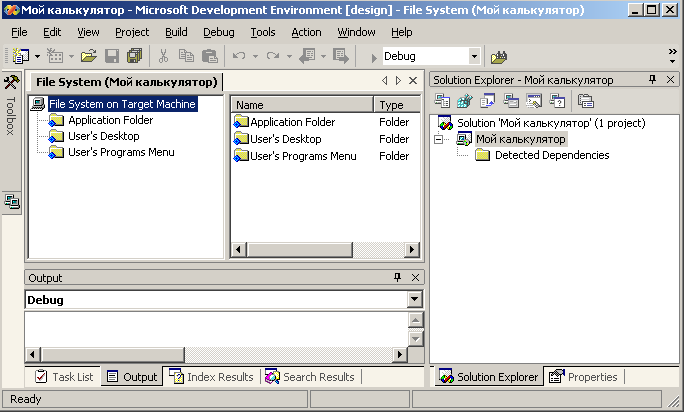The image size is (684, 412).
Task: Click the Find in Files toolbar icon
Action: coord(499,56)
